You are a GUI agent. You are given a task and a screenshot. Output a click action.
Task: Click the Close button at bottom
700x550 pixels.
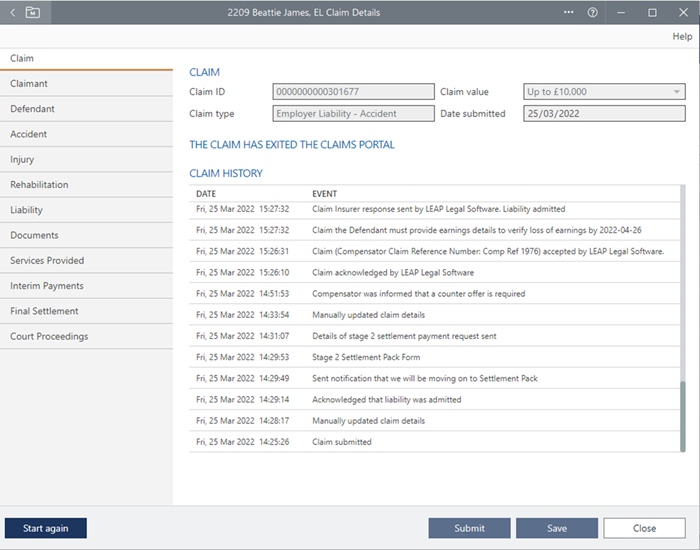click(644, 528)
